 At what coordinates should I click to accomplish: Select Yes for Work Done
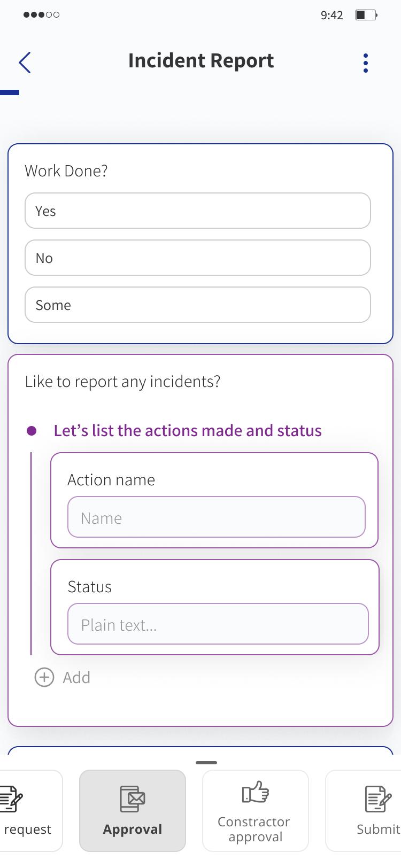click(198, 211)
